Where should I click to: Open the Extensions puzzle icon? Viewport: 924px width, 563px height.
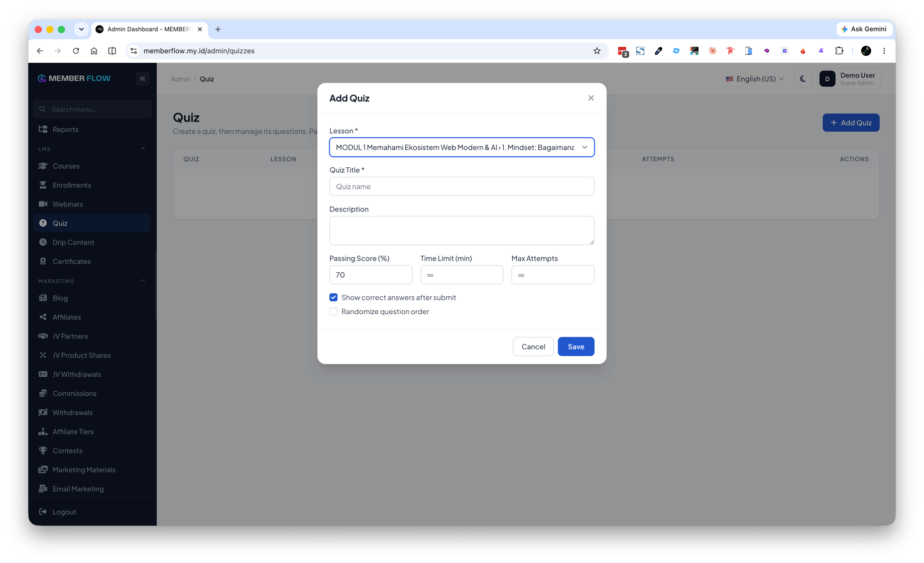pyautogui.click(x=839, y=51)
